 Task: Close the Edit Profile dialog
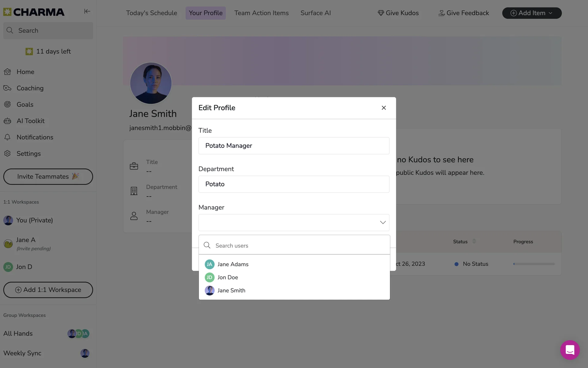pyautogui.click(x=384, y=108)
